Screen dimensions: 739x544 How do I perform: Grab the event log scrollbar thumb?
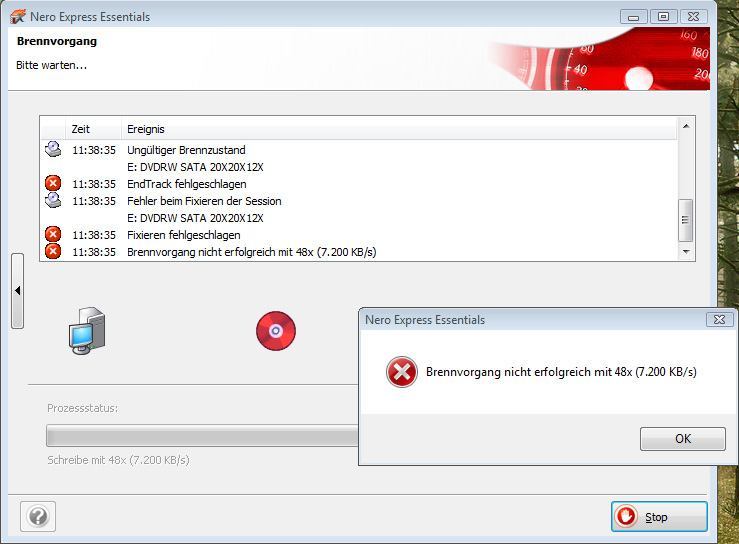pyautogui.click(x=685, y=220)
